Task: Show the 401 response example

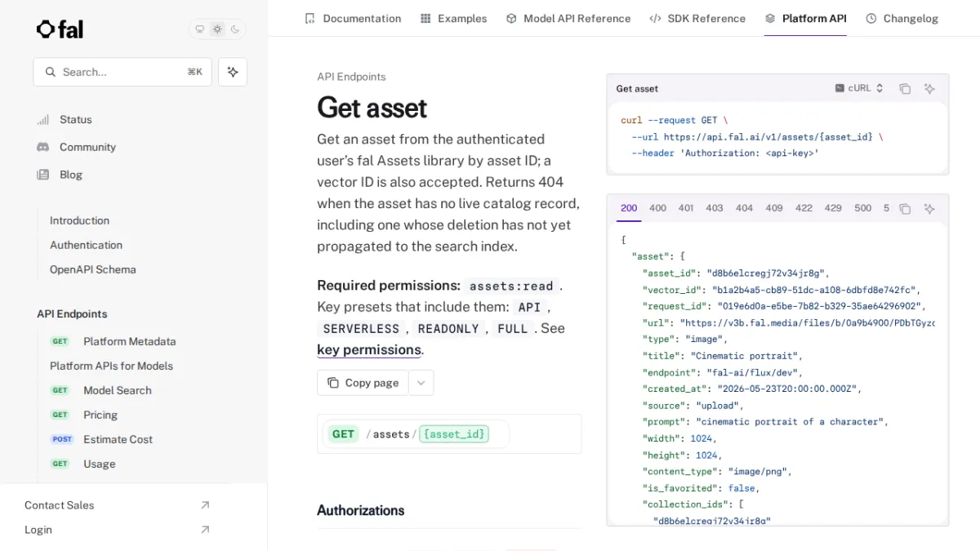Action: pyautogui.click(x=686, y=208)
